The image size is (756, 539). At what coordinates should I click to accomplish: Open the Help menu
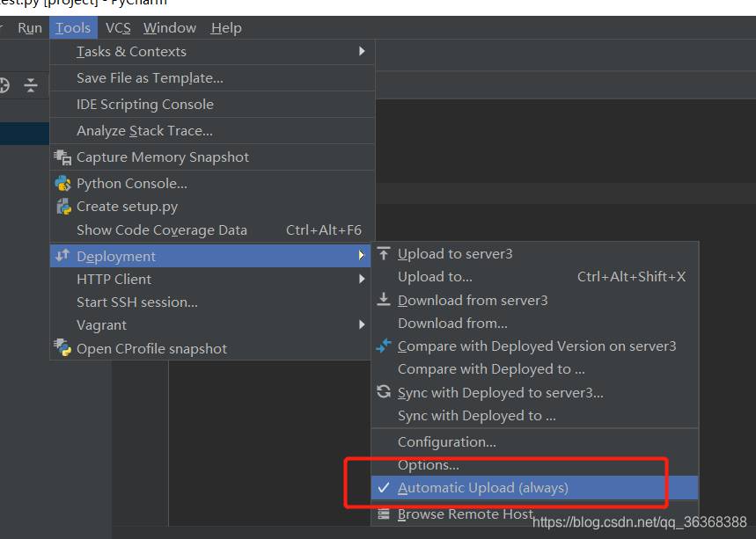click(x=226, y=28)
